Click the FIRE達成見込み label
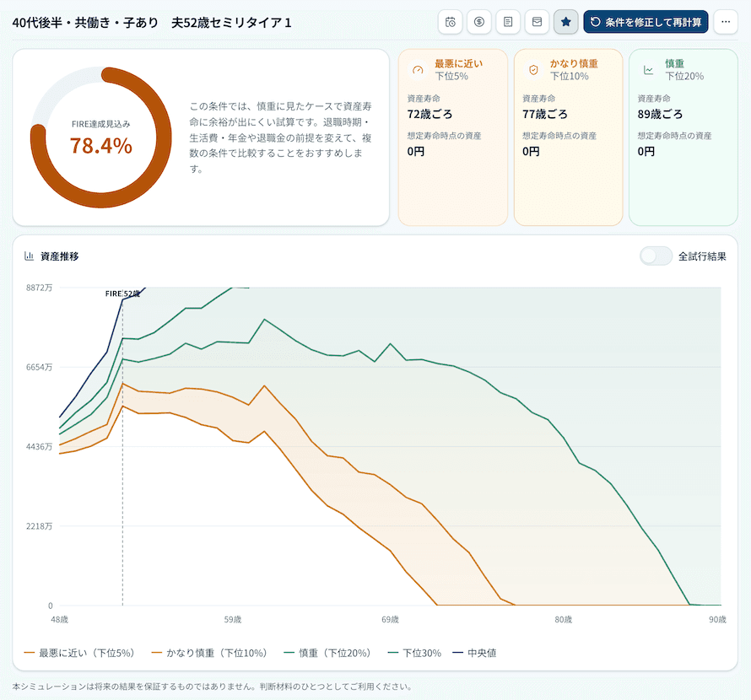Screen dimensions: 751x700 coord(101,124)
